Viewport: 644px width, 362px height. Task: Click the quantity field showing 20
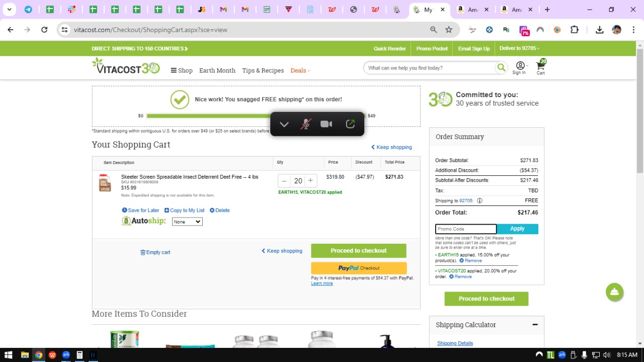pos(298,181)
